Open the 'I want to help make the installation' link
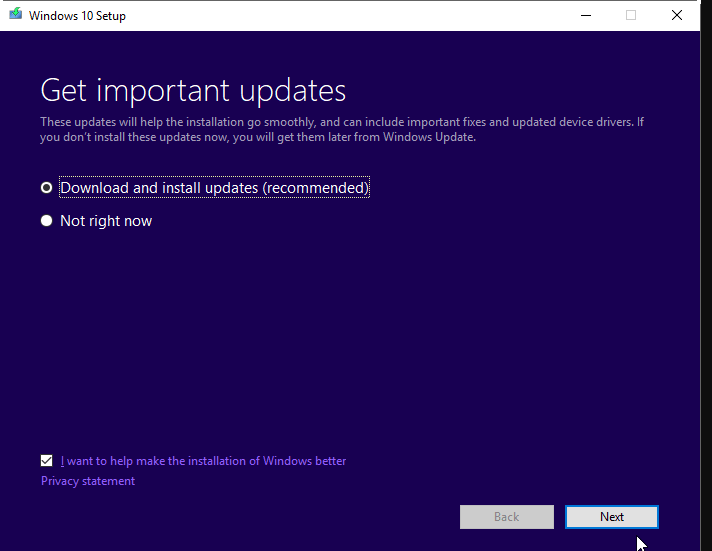The height and width of the screenshot is (551, 712). coord(203,461)
